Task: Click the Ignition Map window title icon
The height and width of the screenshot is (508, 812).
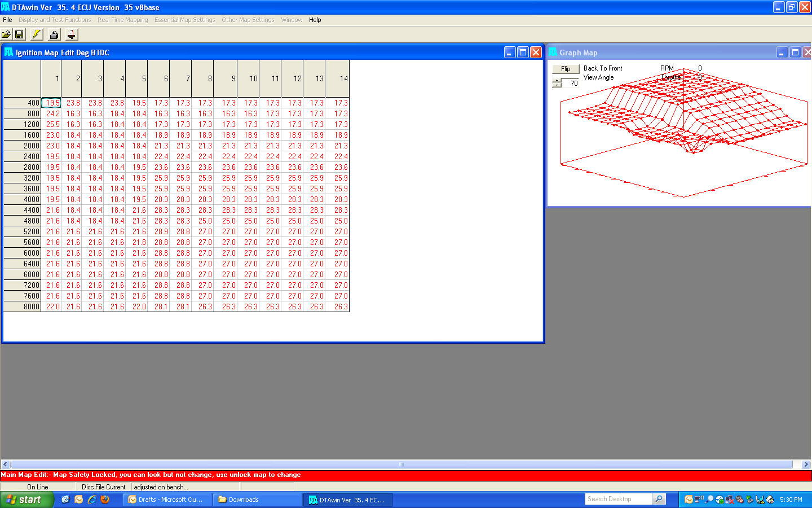Action: 8,52
